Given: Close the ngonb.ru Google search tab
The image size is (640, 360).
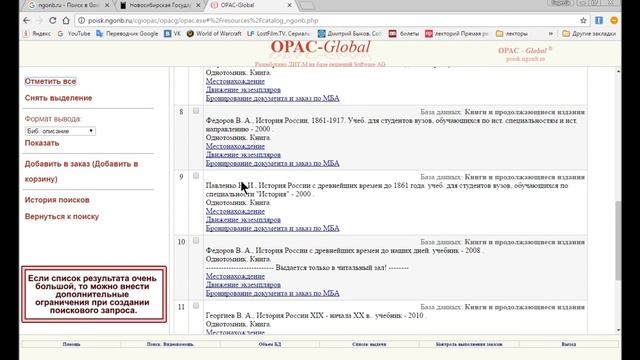Looking at the screenshot, I should [107, 5].
